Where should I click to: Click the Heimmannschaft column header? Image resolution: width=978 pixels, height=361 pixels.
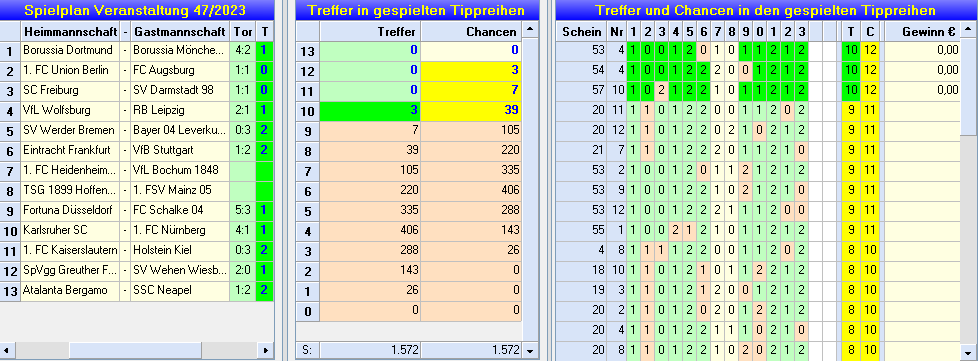[70, 31]
